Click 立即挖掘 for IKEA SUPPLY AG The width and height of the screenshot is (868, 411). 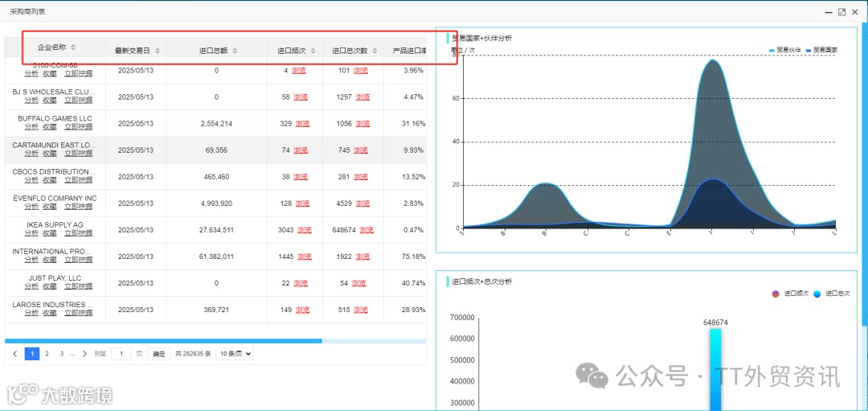[79, 232]
